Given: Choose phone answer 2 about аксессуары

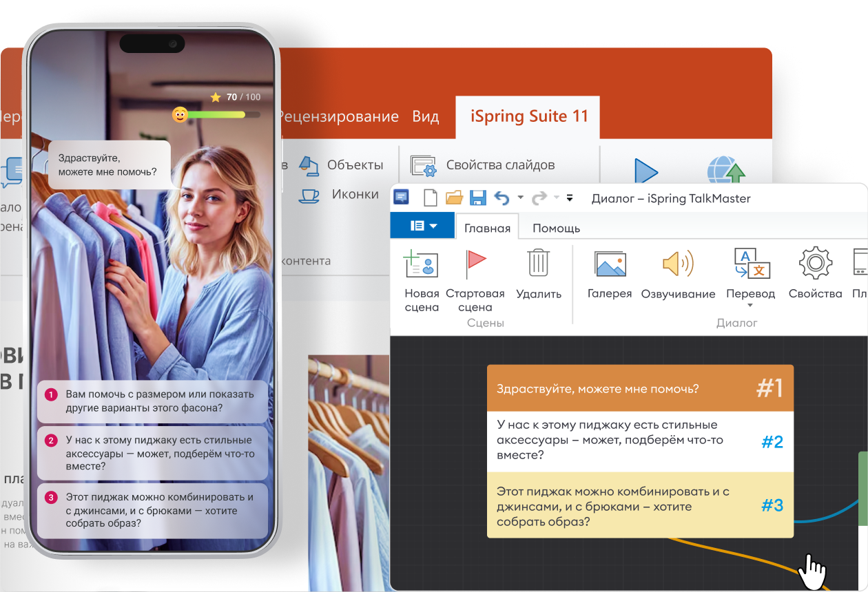Looking at the screenshot, I should click(152, 453).
